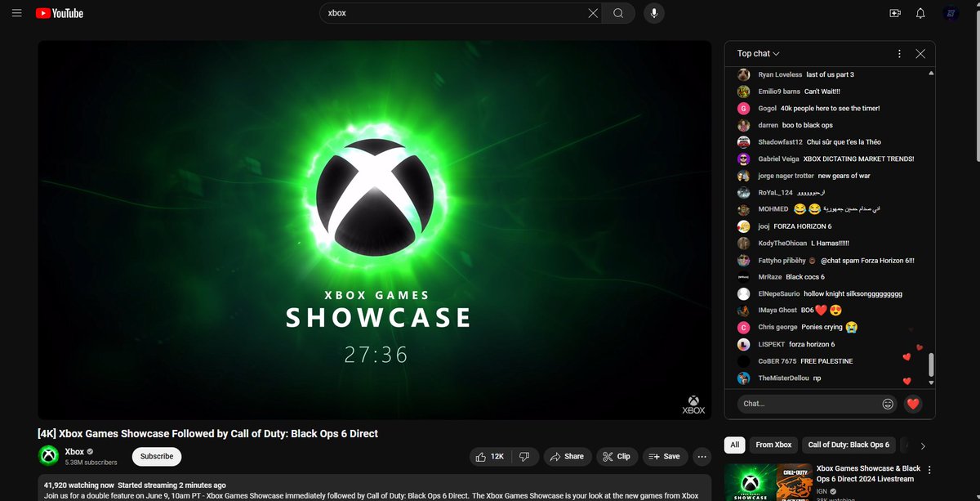Subscribe to the Xbox channel
The height and width of the screenshot is (501, 980).
(x=157, y=456)
